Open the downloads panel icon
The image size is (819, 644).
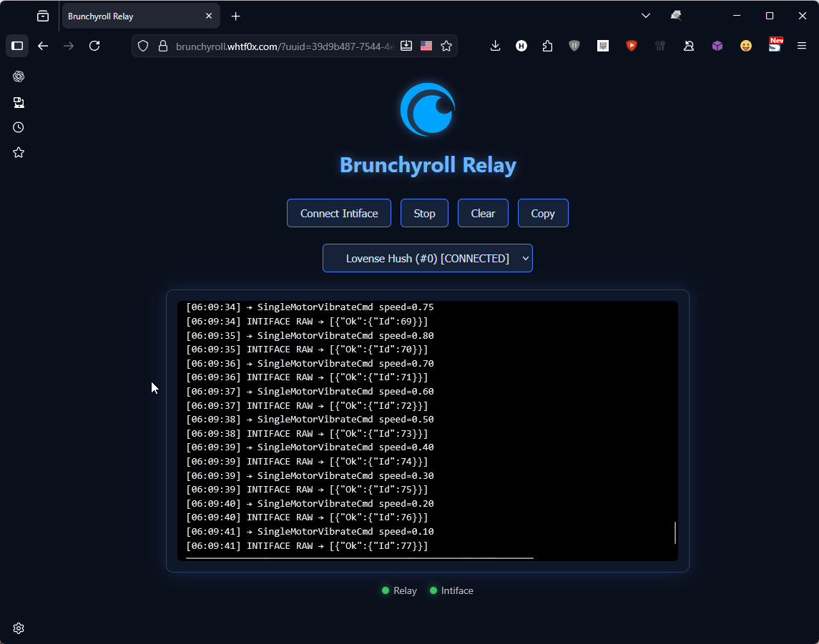click(495, 46)
